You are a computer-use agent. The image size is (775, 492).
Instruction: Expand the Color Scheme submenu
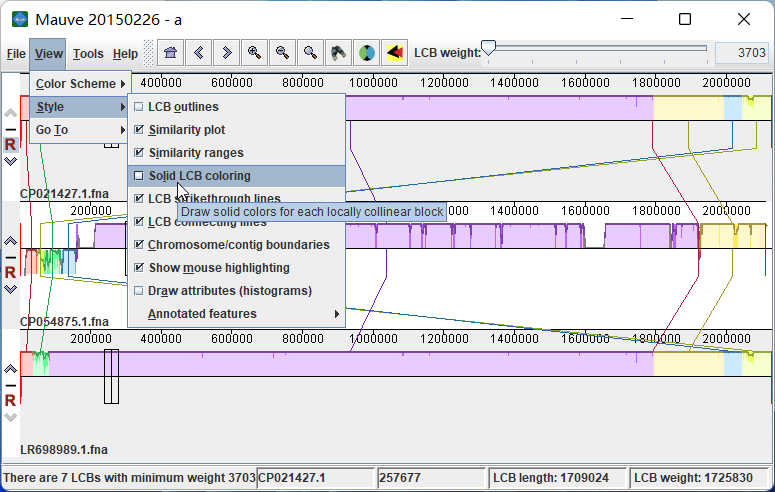pyautogui.click(x=80, y=84)
